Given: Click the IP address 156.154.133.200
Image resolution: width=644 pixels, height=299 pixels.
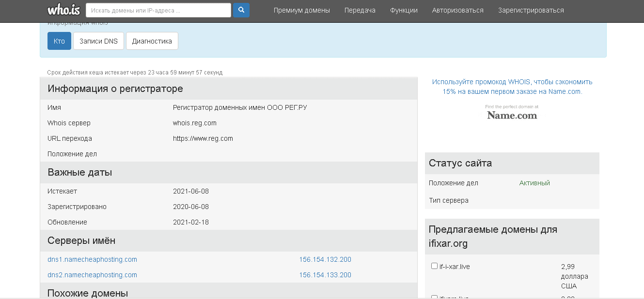Looking at the screenshot, I should [325, 275].
